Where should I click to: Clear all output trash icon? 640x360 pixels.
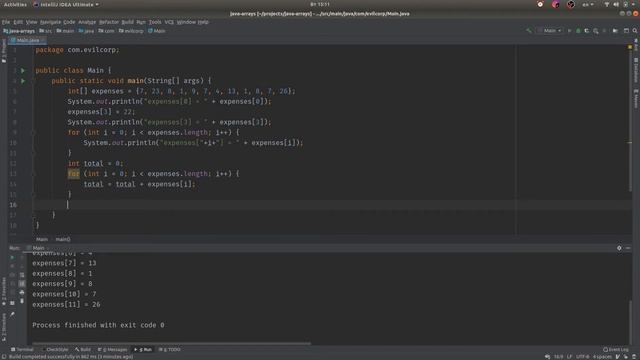click(x=22, y=301)
